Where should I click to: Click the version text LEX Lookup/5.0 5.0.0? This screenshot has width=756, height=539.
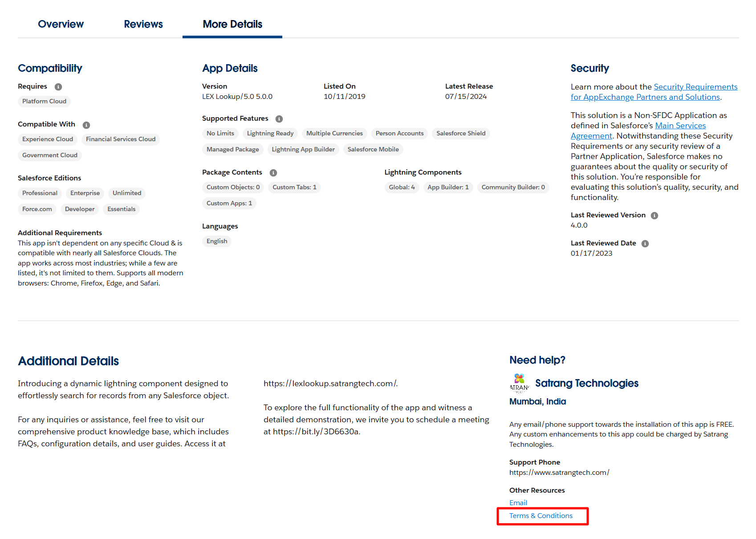(237, 97)
